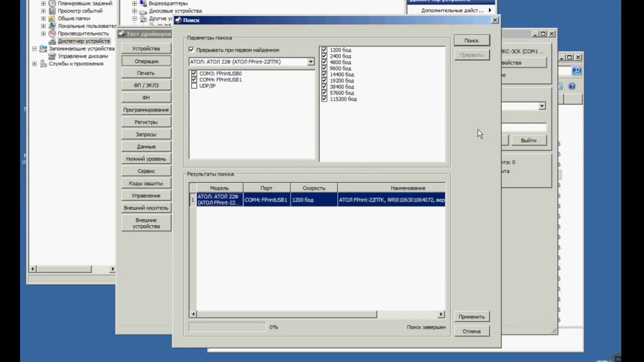Click the results horizontal scrollbar thumb
Screen dimensions: 644x362
[x=286, y=314]
